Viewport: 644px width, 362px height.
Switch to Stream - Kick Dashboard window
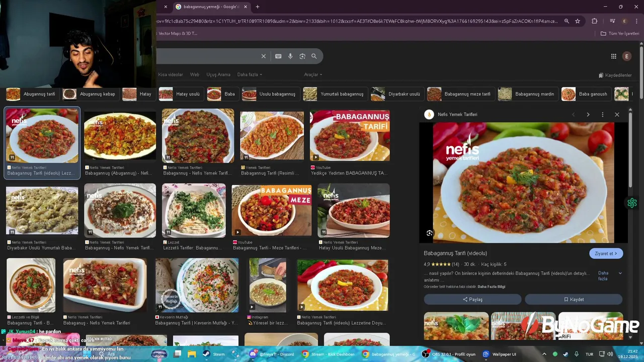click(x=328, y=354)
